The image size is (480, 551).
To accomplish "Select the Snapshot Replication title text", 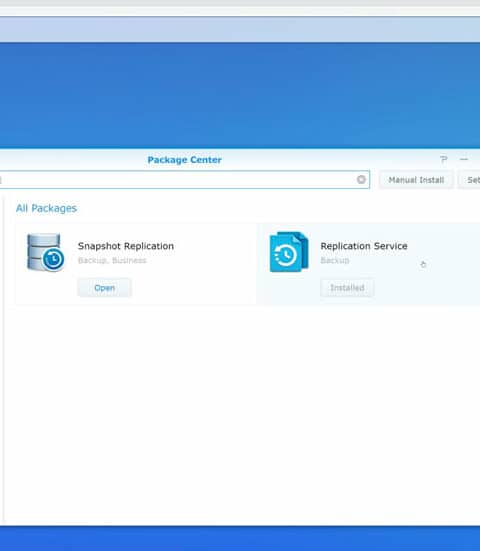I will tap(126, 246).
